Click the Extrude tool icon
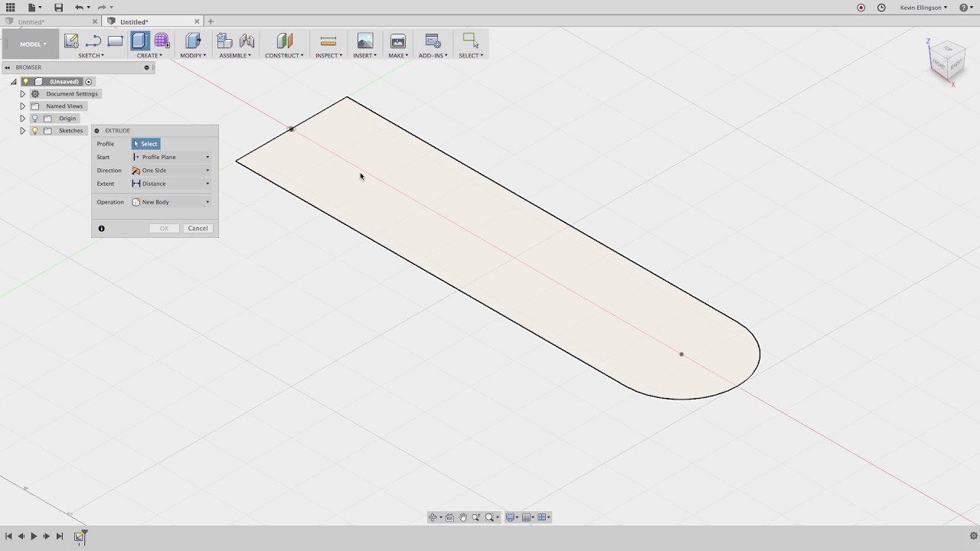Screen dimensions: 980x551 [139, 41]
